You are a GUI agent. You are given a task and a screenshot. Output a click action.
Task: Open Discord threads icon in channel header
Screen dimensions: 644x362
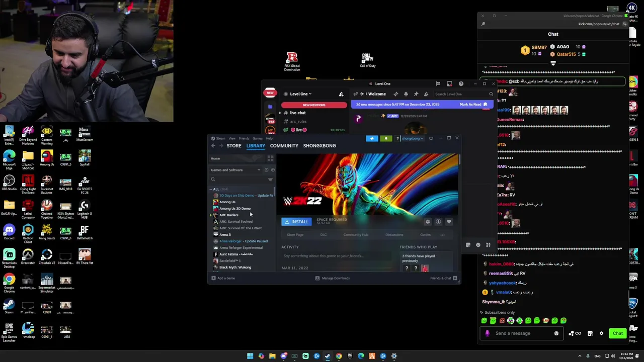395,94
